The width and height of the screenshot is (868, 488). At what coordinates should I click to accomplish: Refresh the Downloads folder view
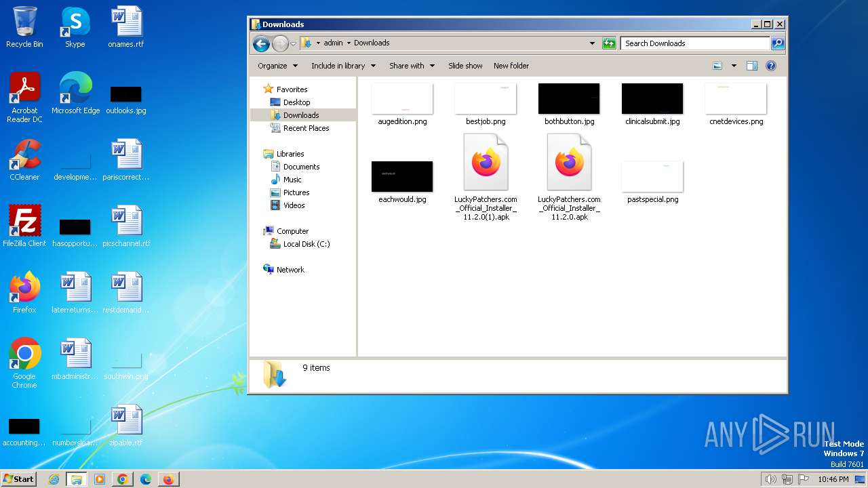coord(609,43)
